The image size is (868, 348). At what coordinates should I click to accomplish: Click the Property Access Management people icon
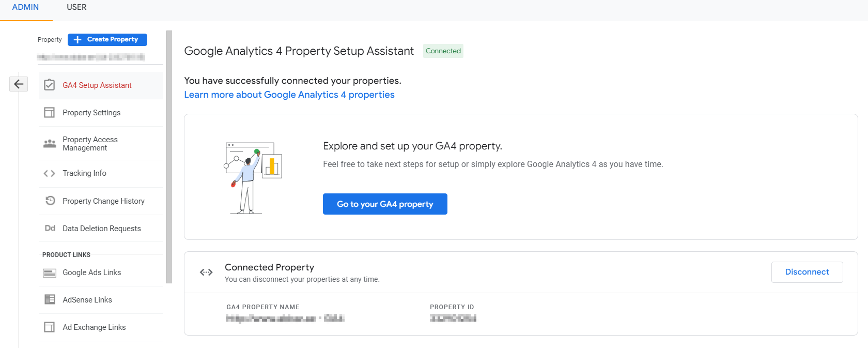[50, 143]
